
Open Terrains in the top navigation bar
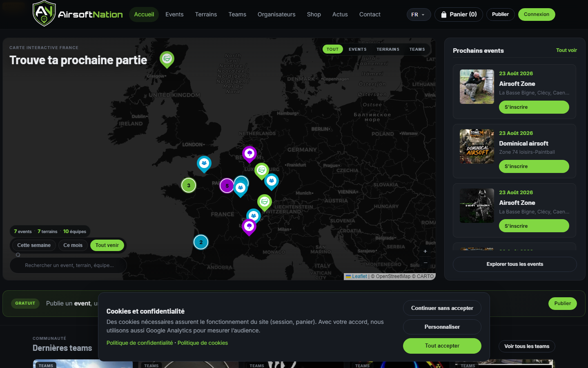coord(206,14)
